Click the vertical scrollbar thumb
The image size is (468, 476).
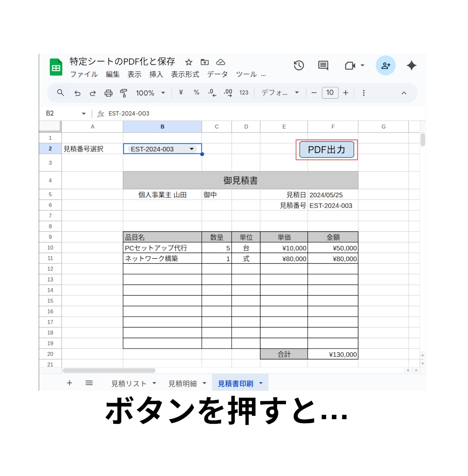[423, 140]
